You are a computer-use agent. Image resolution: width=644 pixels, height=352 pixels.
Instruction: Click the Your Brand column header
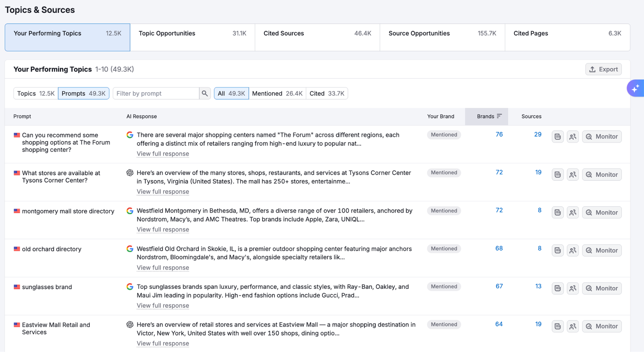(441, 116)
